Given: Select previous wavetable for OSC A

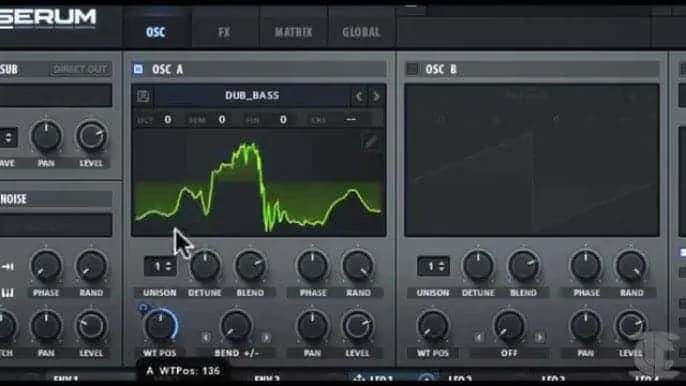Looking at the screenshot, I should pyautogui.click(x=359, y=96).
